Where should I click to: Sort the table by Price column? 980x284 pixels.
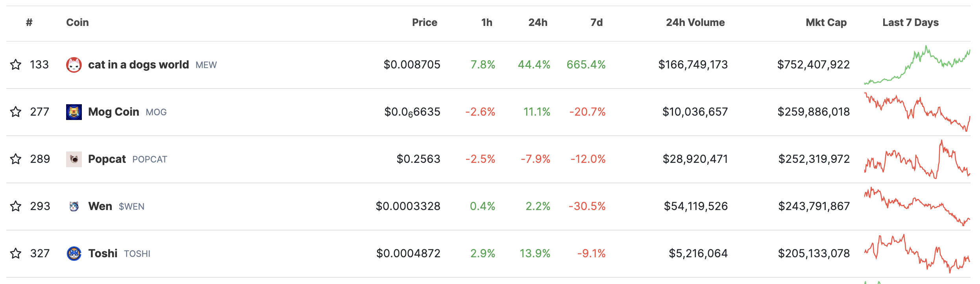pyautogui.click(x=425, y=22)
